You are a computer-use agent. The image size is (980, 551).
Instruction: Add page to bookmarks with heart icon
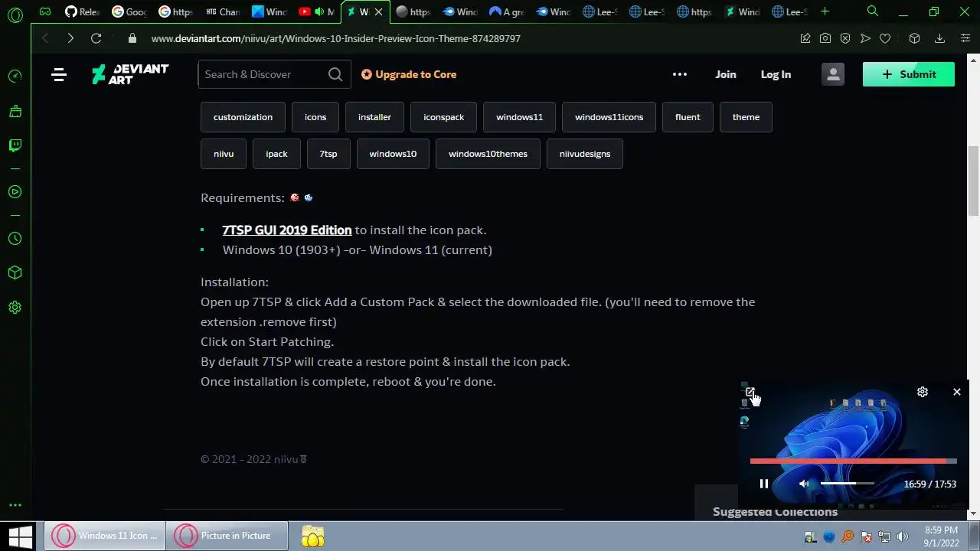pos(885,38)
